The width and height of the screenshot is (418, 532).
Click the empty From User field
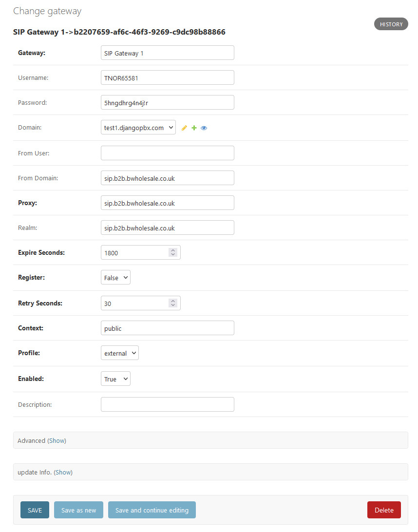(167, 153)
